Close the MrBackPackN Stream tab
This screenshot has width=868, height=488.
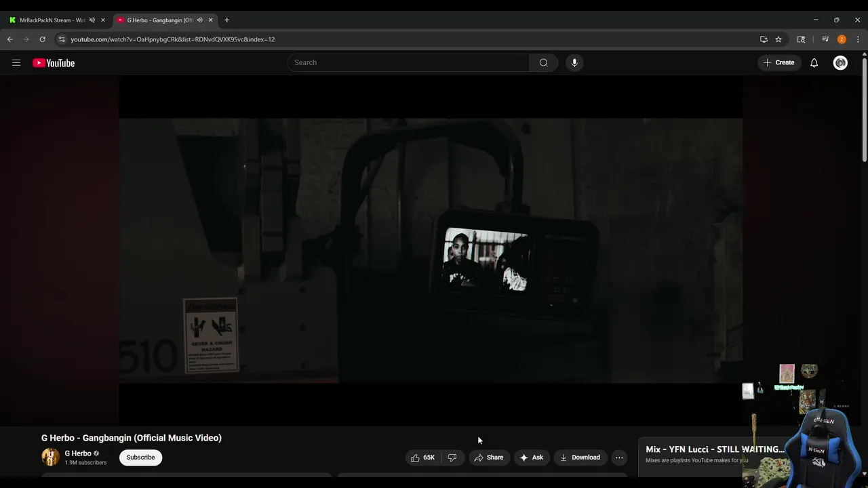pyautogui.click(x=103, y=20)
